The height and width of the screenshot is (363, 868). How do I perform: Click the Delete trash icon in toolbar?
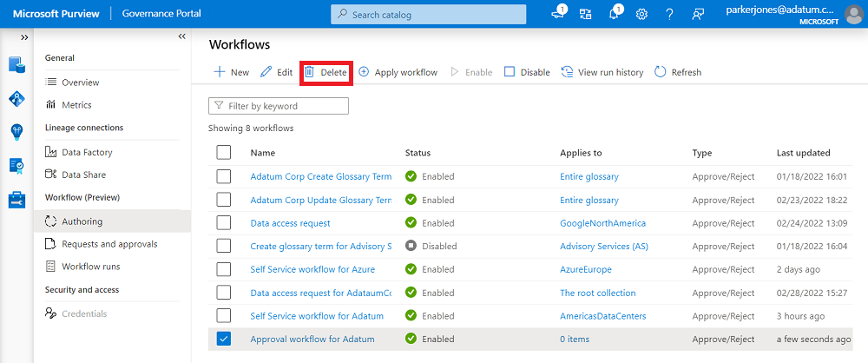click(309, 72)
